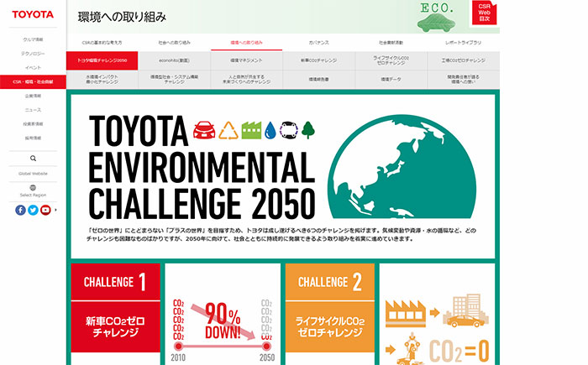The image size is (588, 365).
Task: Open the search magnifier icon
Action: click(33, 159)
